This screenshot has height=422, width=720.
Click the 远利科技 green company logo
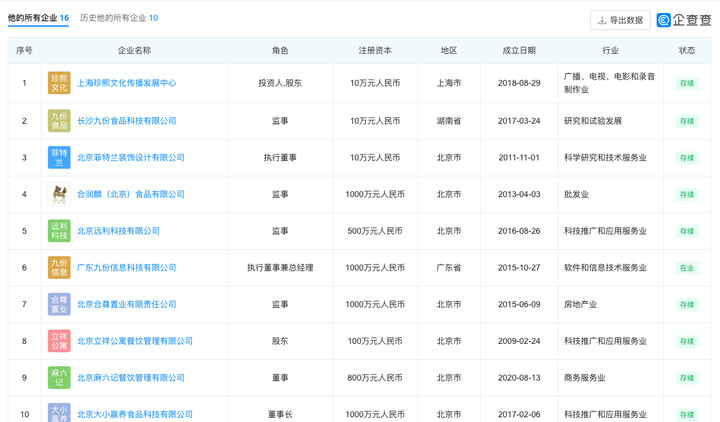pos(59,231)
